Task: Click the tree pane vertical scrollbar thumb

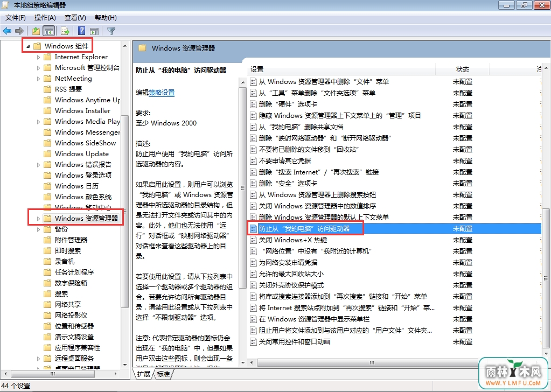Action: tap(125, 211)
